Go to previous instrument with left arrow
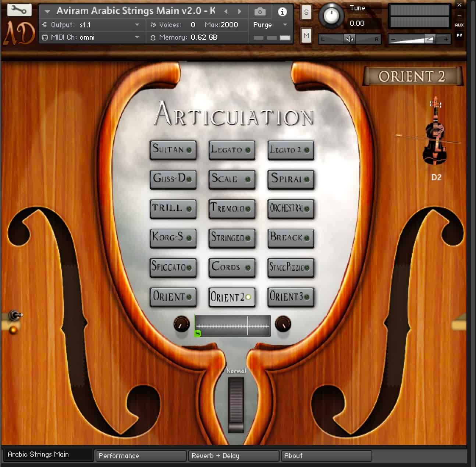Image resolution: width=476 pixels, height=467 pixels. click(x=227, y=11)
